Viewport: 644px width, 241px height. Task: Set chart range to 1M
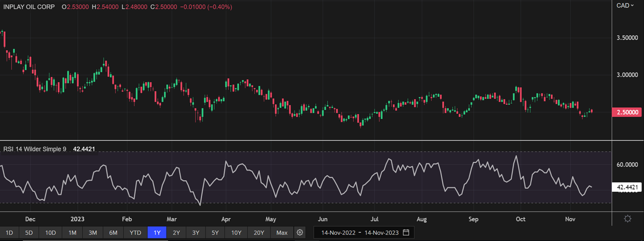72,232
